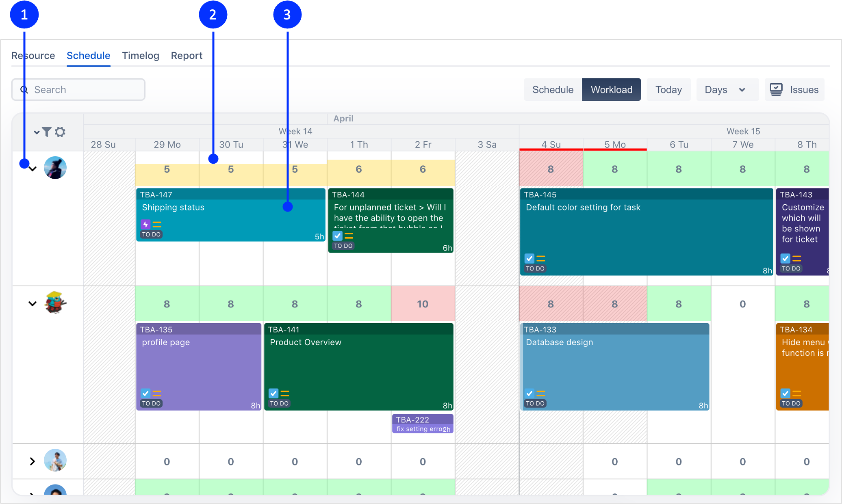Image resolution: width=842 pixels, height=504 pixels.
Task: Open the gear settings icon
Action: pyautogui.click(x=60, y=132)
